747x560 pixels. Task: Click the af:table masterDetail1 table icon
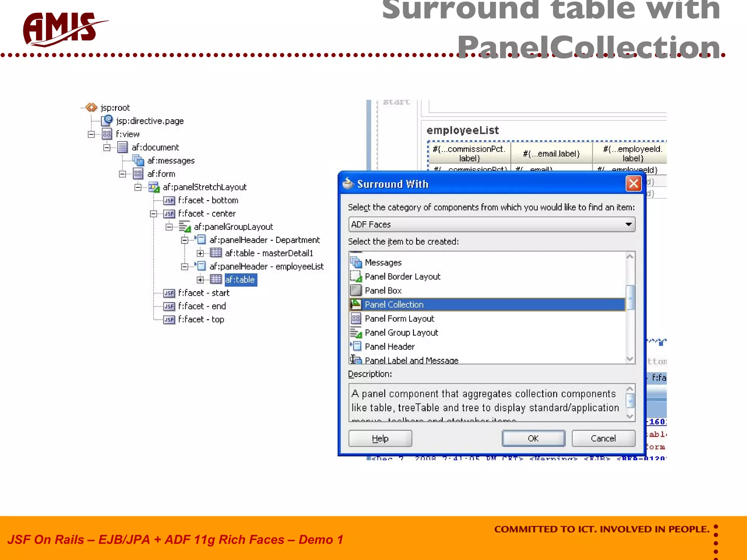pyautogui.click(x=216, y=253)
